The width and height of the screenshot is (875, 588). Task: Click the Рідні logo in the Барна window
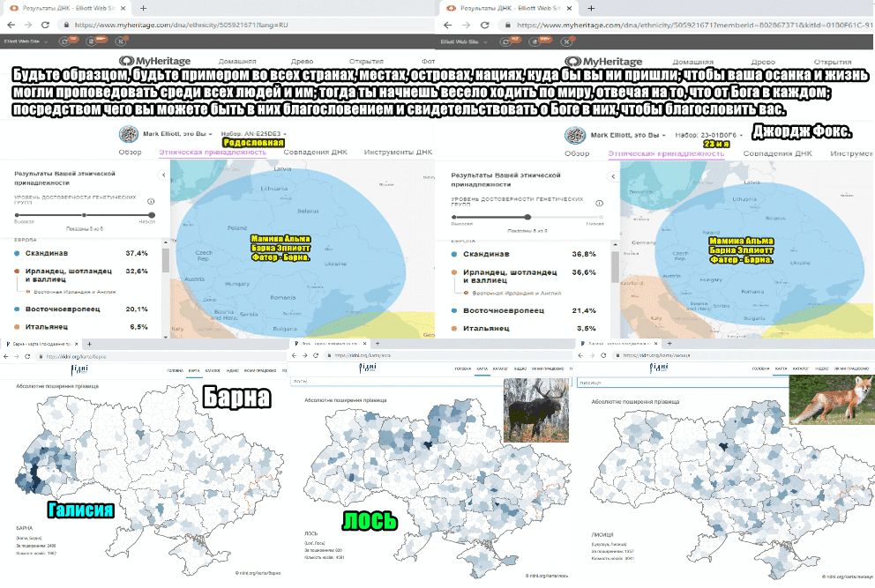tap(79, 370)
